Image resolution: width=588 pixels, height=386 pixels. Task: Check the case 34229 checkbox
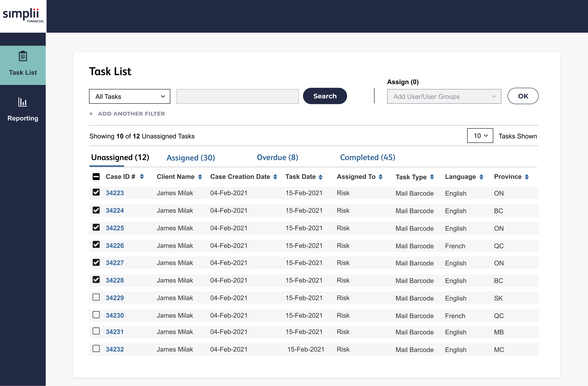point(96,297)
